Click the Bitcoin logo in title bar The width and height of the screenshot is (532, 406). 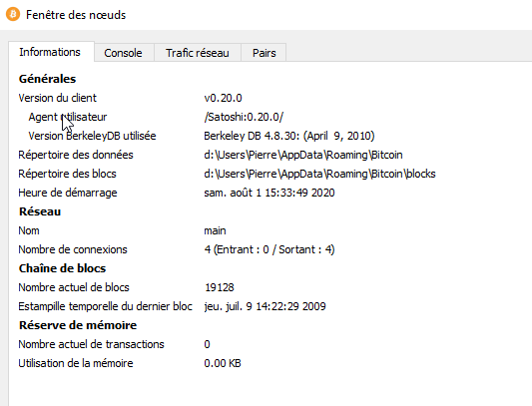click(x=13, y=14)
